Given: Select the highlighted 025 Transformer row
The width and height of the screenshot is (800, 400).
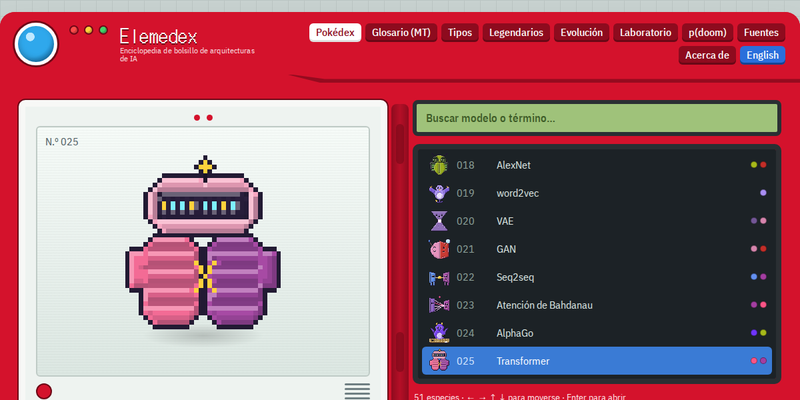Looking at the screenshot, I should (x=596, y=361).
